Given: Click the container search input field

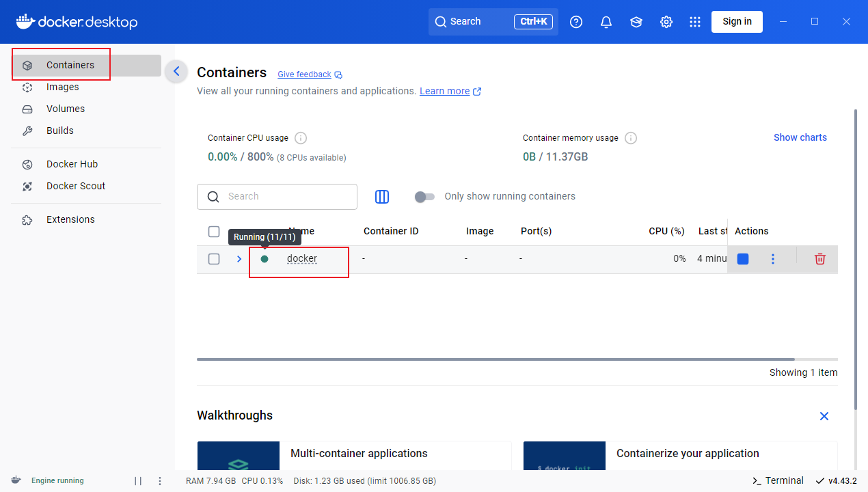Looking at the screenshot, I should pos(287,197).
